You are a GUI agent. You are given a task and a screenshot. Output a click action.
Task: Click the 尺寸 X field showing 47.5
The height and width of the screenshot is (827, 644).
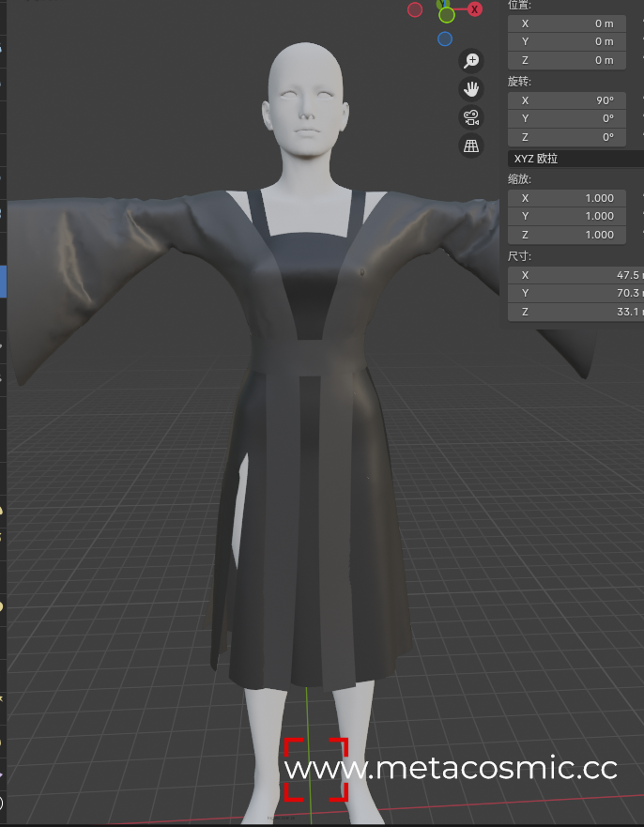576,275
